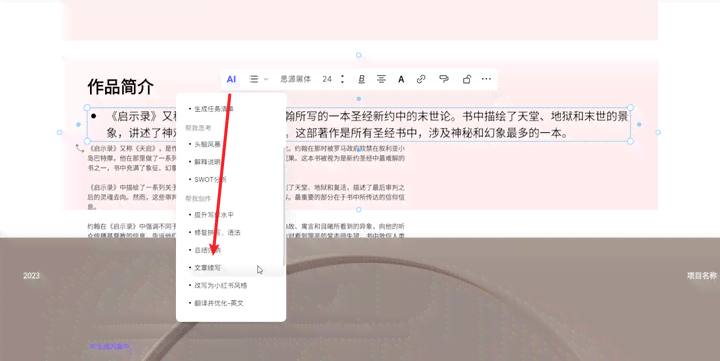Open the 思源黑体 font family selector
Image resolution: width=720 pixels, height=361 pixels.
point(296,79)
